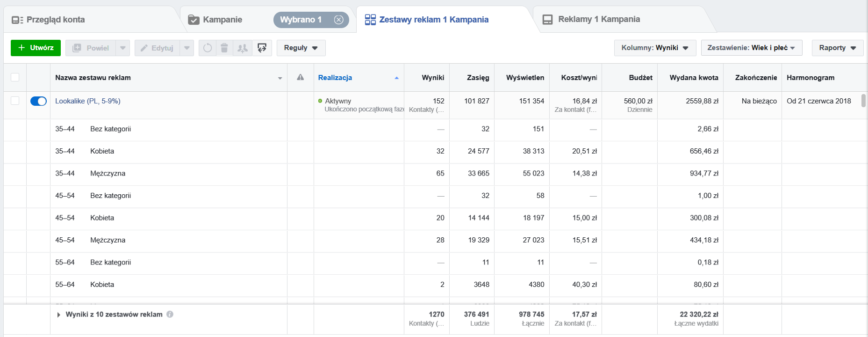
Task: Open the Zestawienie: Wiek i płeć dropdown
Action: tap(752, 48)
